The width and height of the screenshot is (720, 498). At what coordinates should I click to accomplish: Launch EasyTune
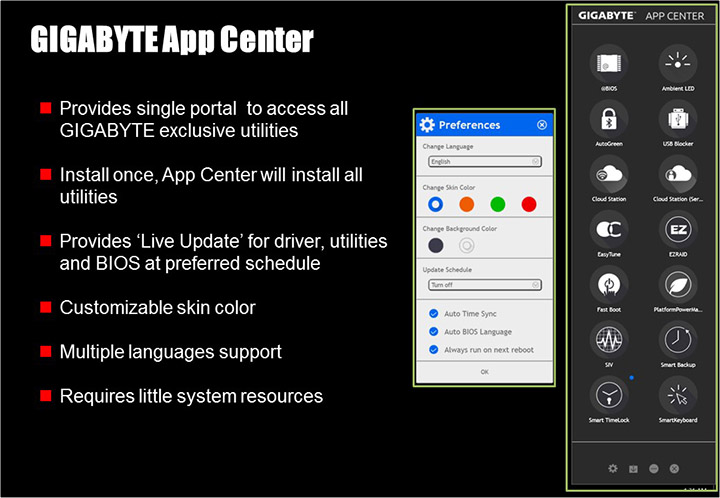(609, 229)
